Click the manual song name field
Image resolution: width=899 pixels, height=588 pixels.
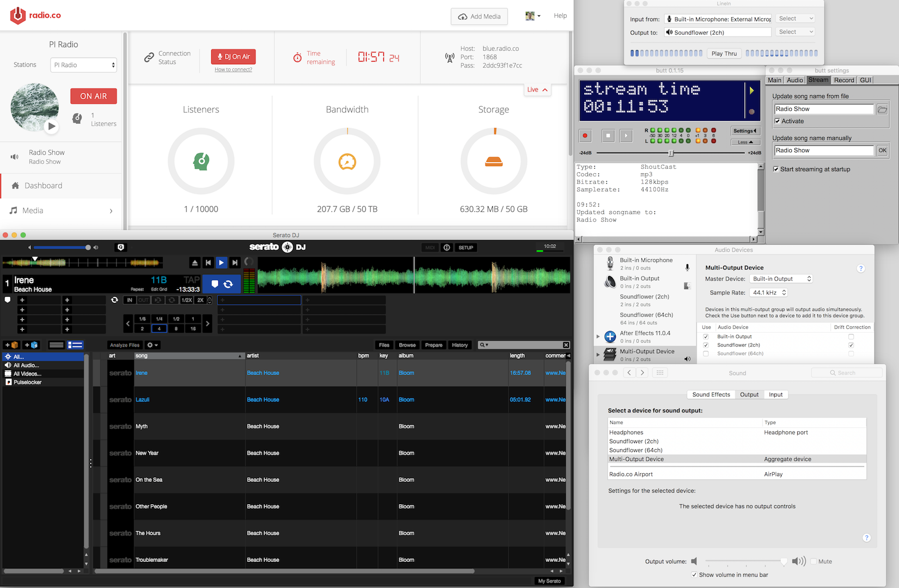824,151
